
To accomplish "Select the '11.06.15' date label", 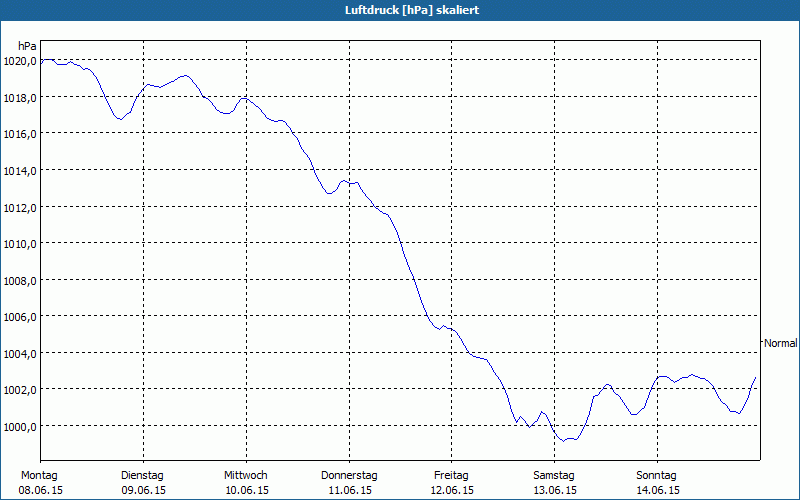I will (349, 490).
